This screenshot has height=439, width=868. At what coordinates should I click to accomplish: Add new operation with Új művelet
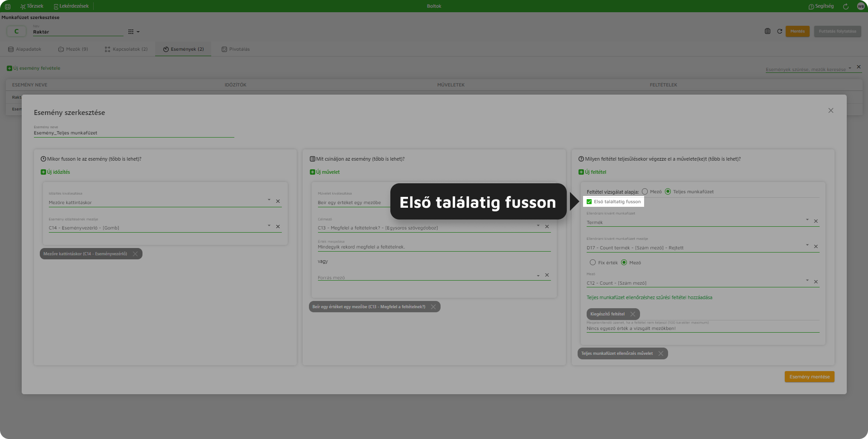325,172
